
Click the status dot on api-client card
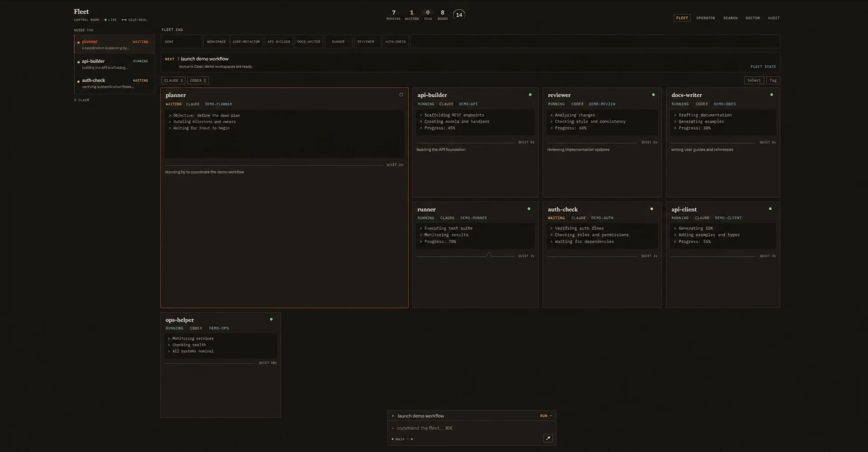click(x=770, y=209)
